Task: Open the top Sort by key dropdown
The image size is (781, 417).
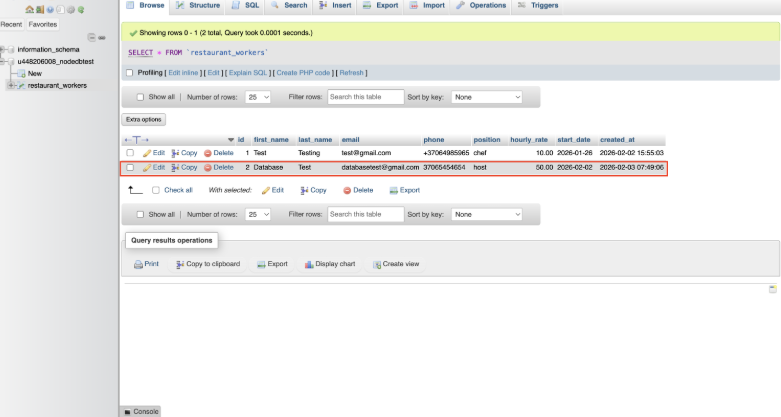Action: [x=487, y=97]
